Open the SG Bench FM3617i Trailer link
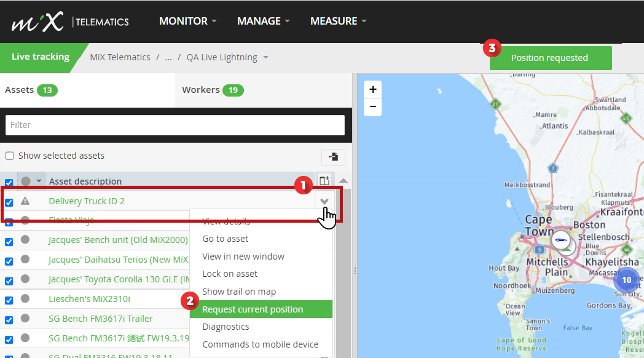Image resolution: width=644 pixels, height=358 pixels. click(x=101, y=319)
